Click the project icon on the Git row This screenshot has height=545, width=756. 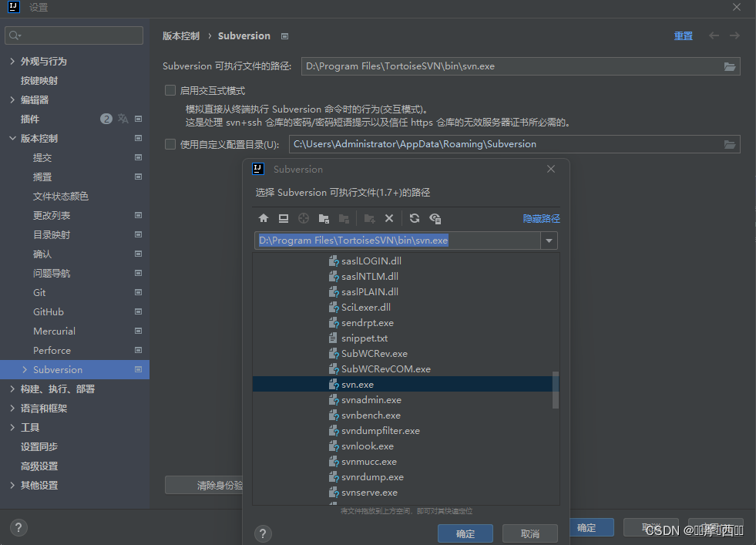(139, 292)
